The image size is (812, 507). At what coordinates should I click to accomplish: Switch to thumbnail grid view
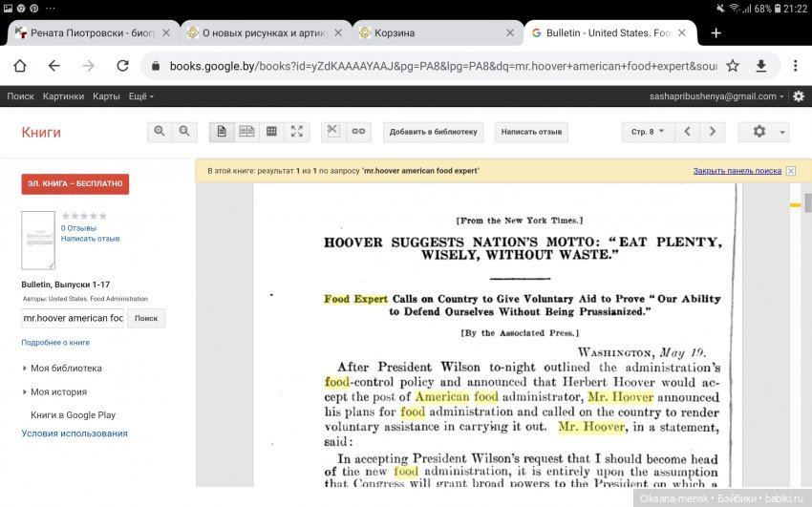[271, 132]
